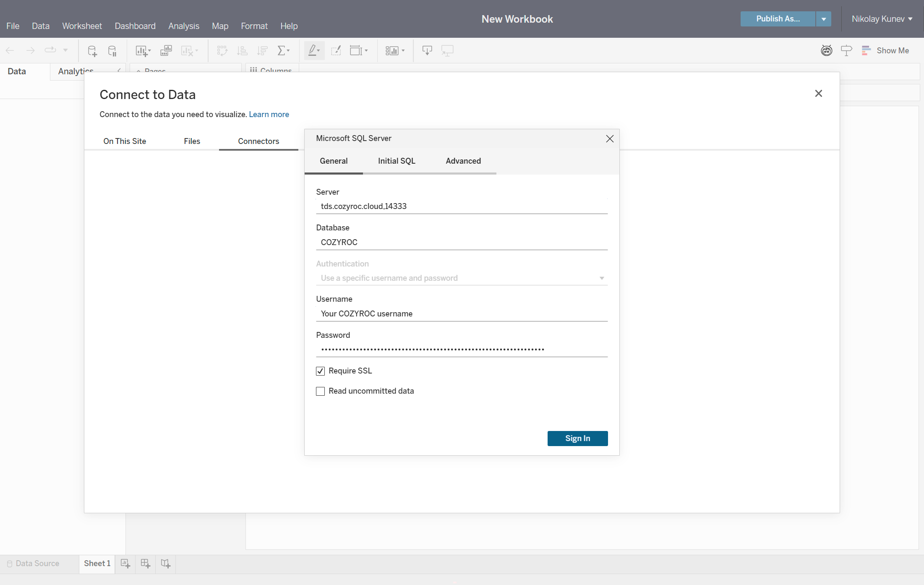Click the New Worksheet toolbar icon
The image size is (924, 585).
coord(142,51)
